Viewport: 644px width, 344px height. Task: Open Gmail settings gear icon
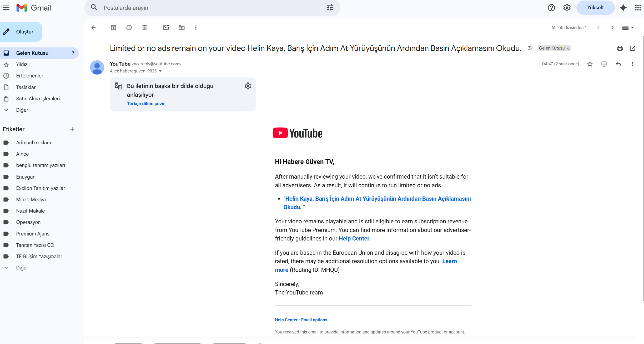(x=567, y=8)
